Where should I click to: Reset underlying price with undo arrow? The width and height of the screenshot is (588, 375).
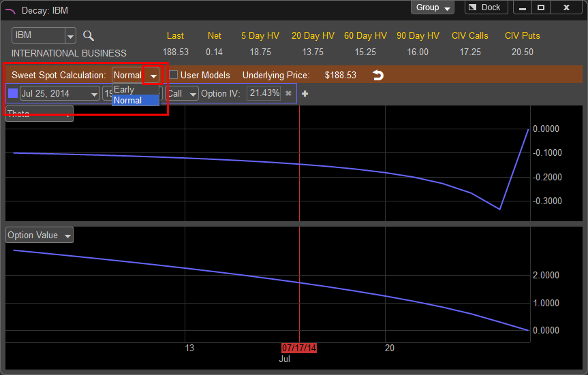coord(378,76)
